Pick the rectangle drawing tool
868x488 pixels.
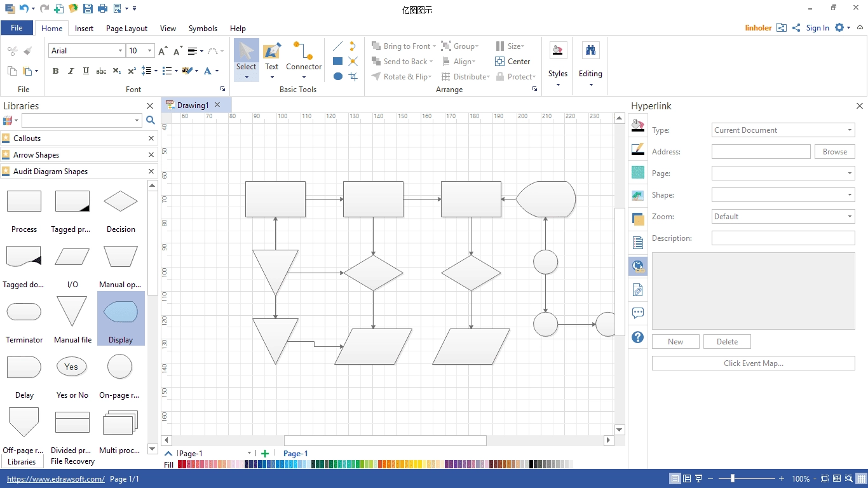pyautogui.click(x=338, y=62)
